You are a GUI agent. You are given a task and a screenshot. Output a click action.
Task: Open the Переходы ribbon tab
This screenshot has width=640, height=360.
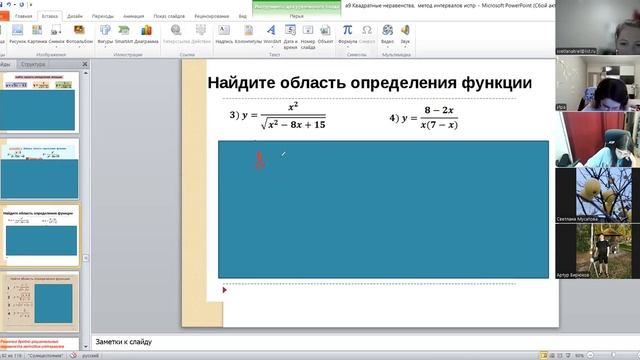tap(102, 16)
